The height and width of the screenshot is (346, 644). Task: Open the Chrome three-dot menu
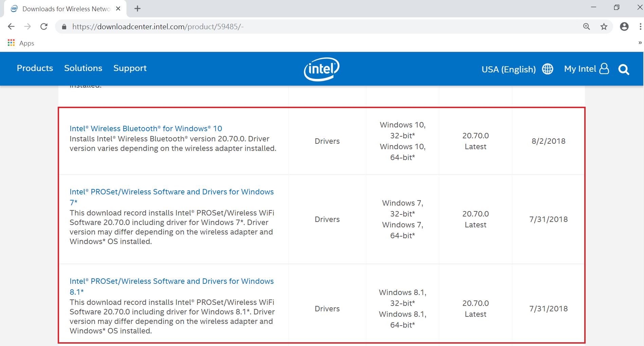640,27
